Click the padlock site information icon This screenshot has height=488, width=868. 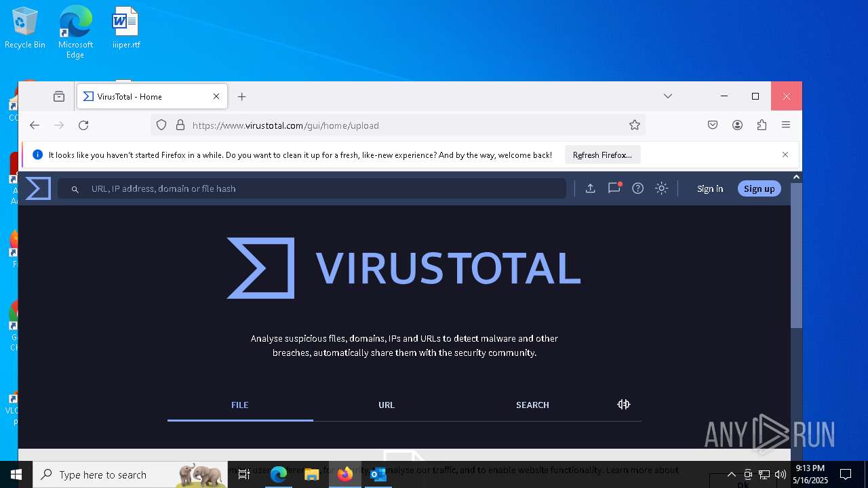click(x=180, y=125)
